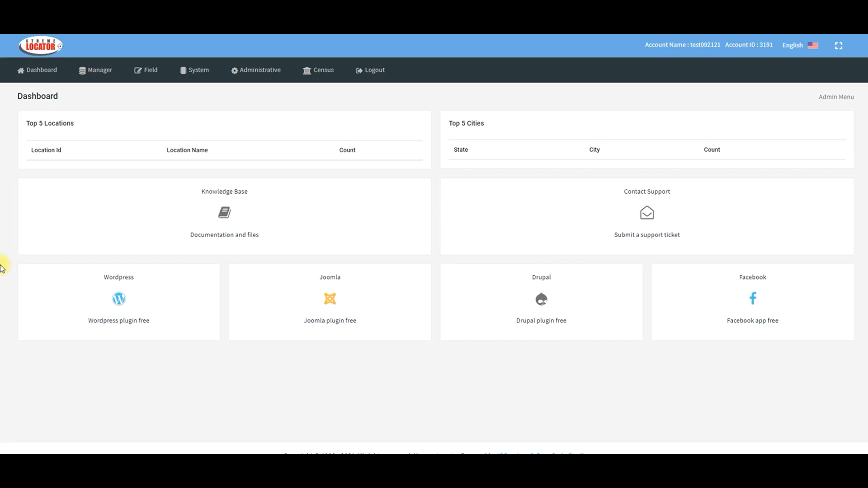Click the Field edit pencil icon
The width and height of the screenshot is (868, 488).
(x=138, y=70)
